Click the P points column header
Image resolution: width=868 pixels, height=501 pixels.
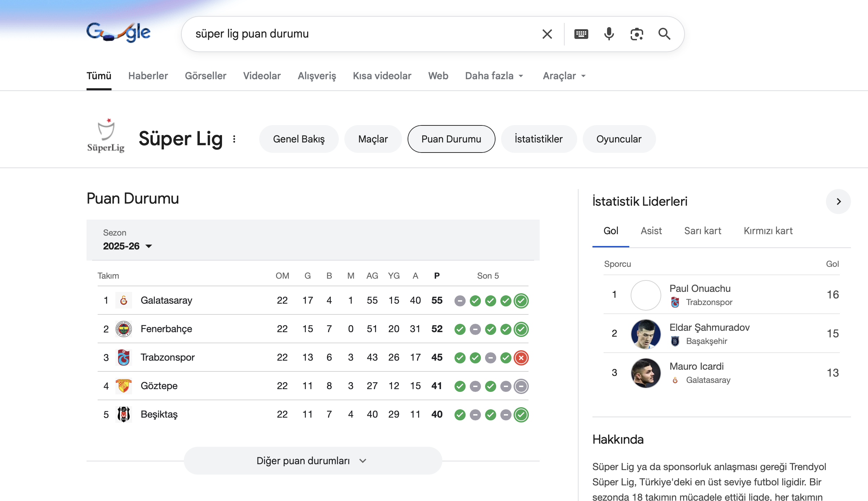coord(437,276)
